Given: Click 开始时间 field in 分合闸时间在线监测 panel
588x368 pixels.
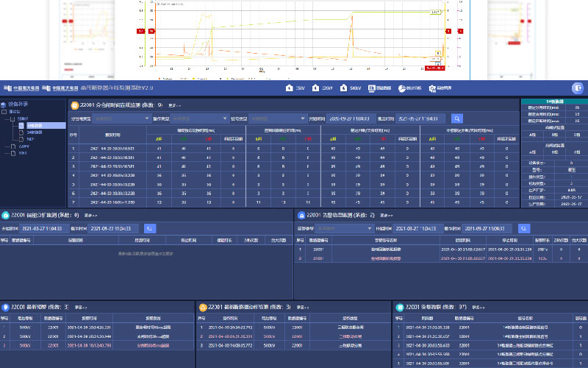Looking at the screenshot, I should pos(348,118).
